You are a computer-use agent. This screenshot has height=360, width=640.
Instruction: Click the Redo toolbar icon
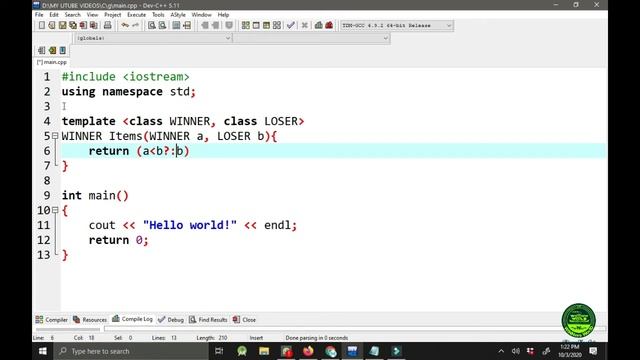[135, 25]
